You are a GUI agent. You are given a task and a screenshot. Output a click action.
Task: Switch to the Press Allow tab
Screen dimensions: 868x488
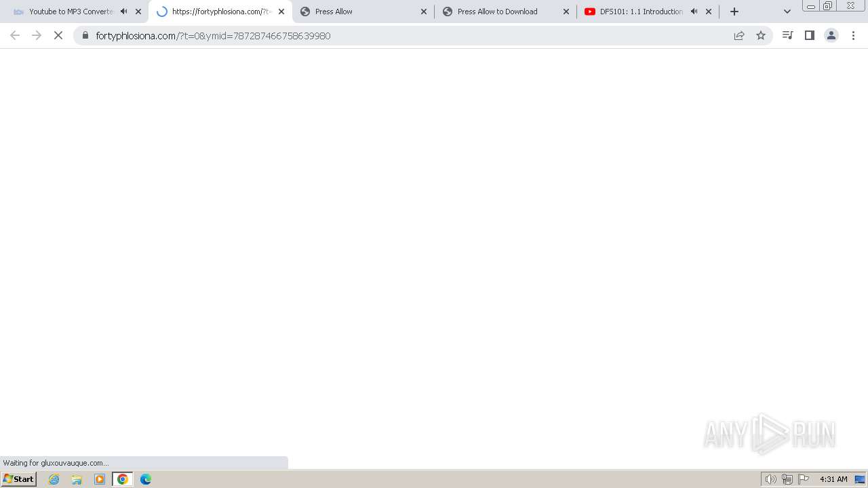[363, 12]
